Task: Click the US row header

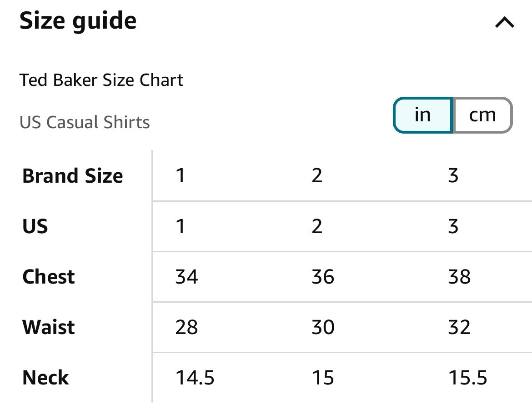Action: 35,226
